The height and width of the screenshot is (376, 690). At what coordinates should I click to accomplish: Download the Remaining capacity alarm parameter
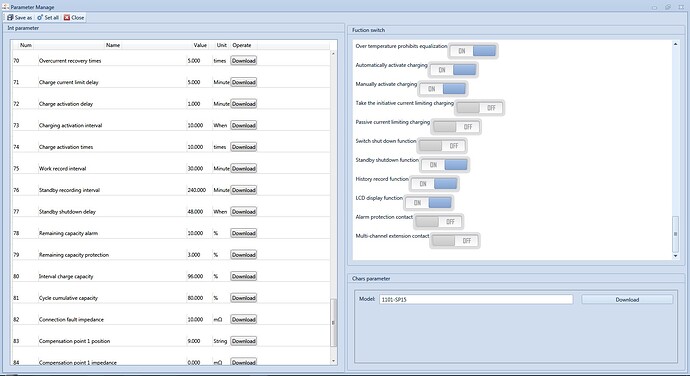pyautogui.click(x=244, y=233)
